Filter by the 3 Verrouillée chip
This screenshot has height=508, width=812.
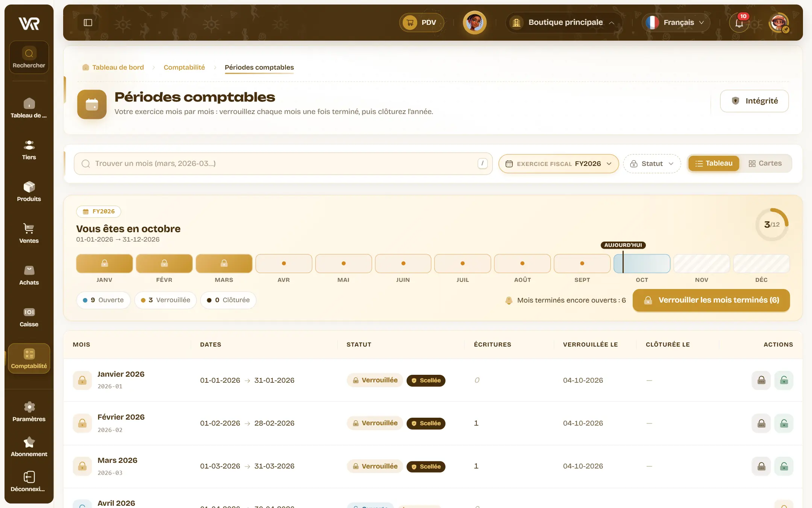point(165,300)
